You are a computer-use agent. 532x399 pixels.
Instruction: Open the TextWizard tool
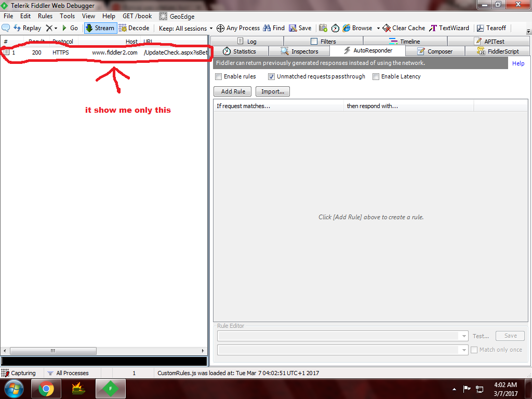click(x=449, y=28)
